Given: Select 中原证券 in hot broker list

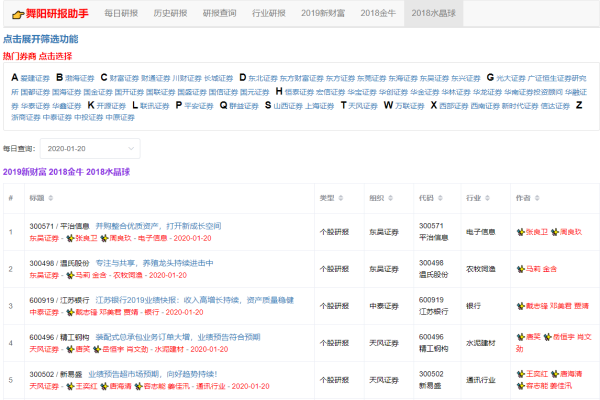Looking at the screenshot, I should [x=120, y=118].
